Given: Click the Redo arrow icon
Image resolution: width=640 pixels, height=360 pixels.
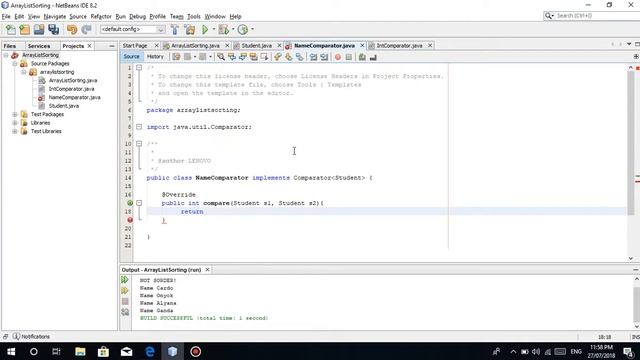Looking at the screenshot, I should point(86,29).
